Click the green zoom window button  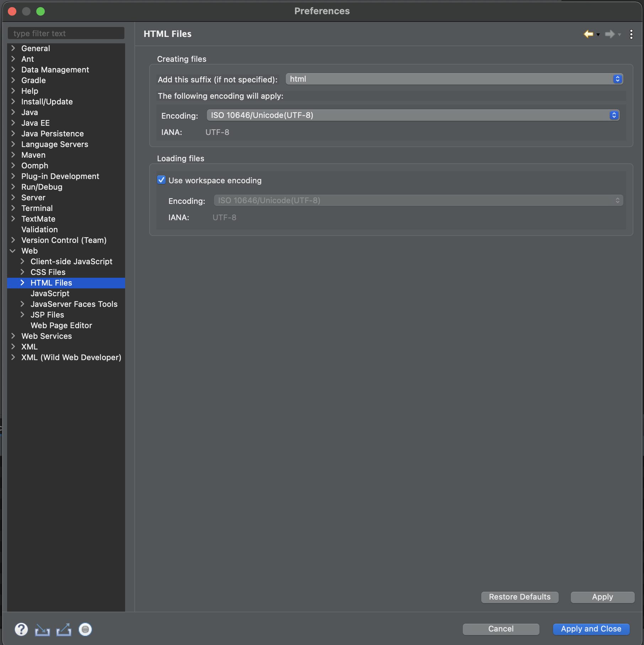41,11
